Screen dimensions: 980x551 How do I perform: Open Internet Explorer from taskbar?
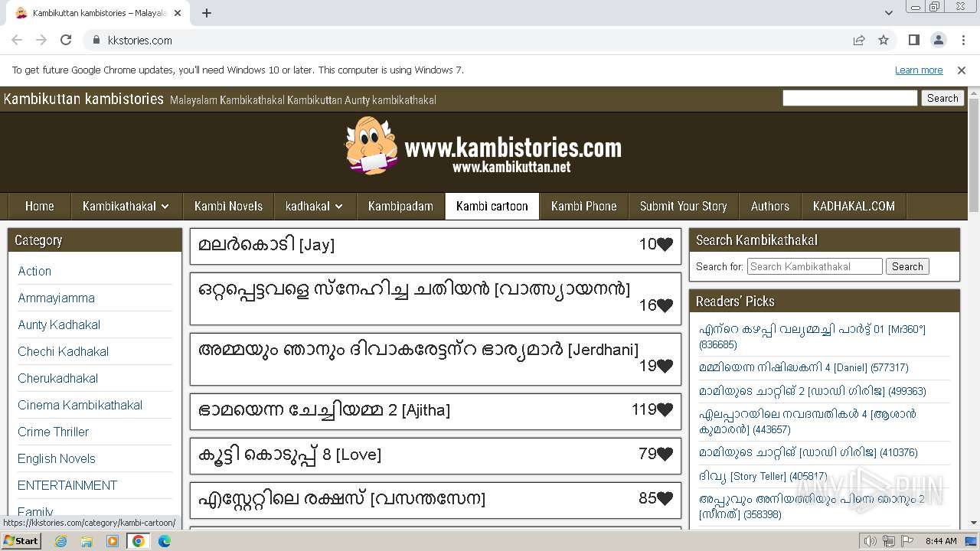point(61,541)
